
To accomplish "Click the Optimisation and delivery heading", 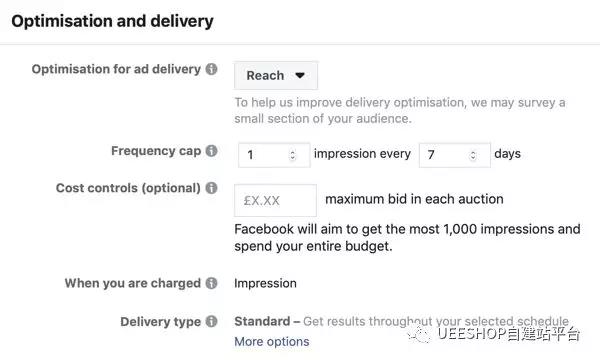I will point(112,21).
